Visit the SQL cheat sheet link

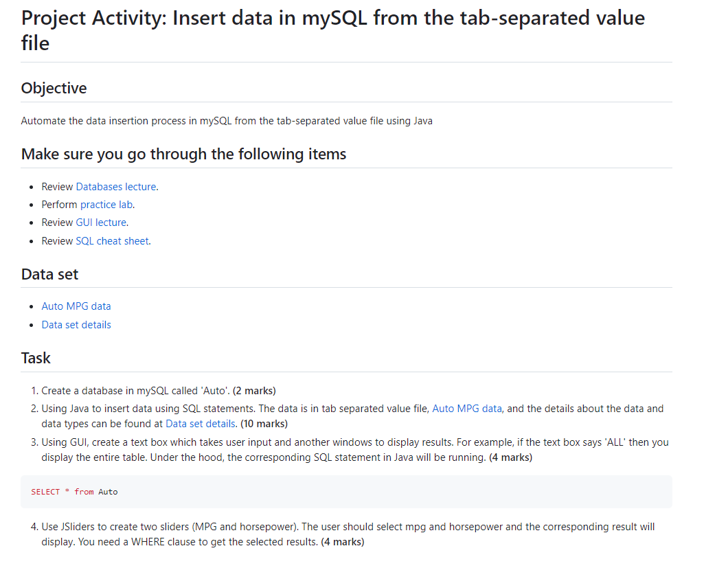click(113, 241)
